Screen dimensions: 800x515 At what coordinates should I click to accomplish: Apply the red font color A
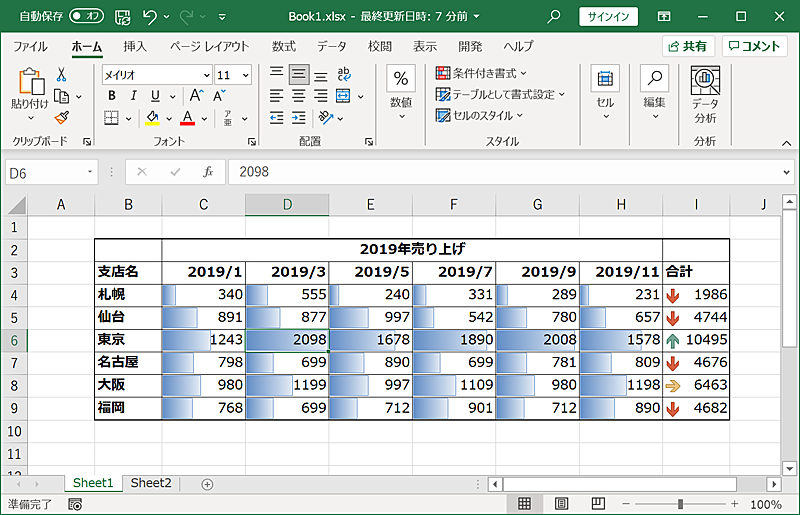click(188, 118)
